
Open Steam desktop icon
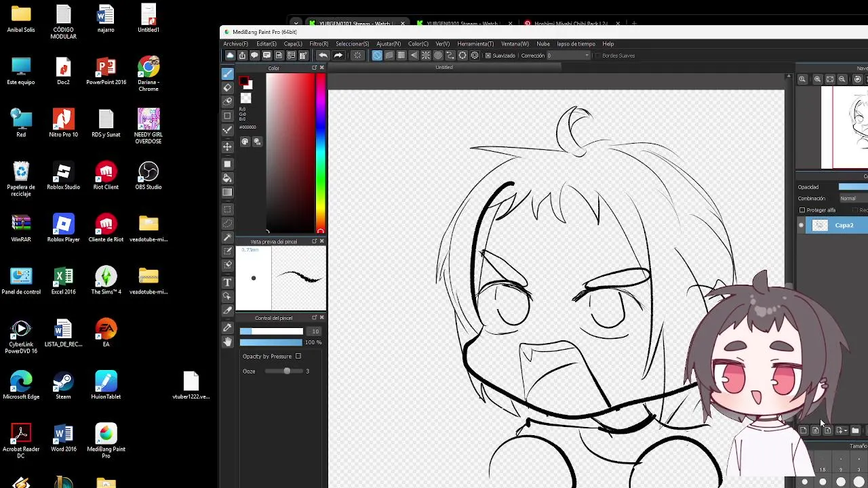click(x=63, y=386)
